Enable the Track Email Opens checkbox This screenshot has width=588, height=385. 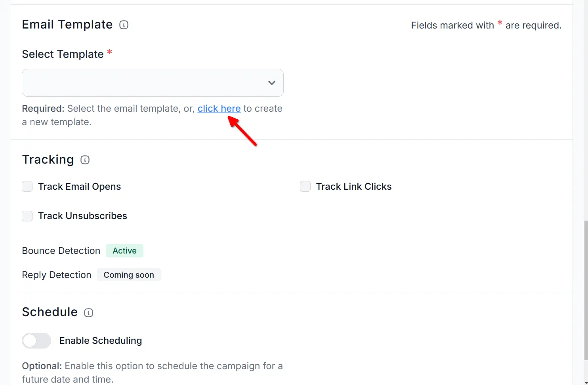pyautogui.click(x=27, y=186)
